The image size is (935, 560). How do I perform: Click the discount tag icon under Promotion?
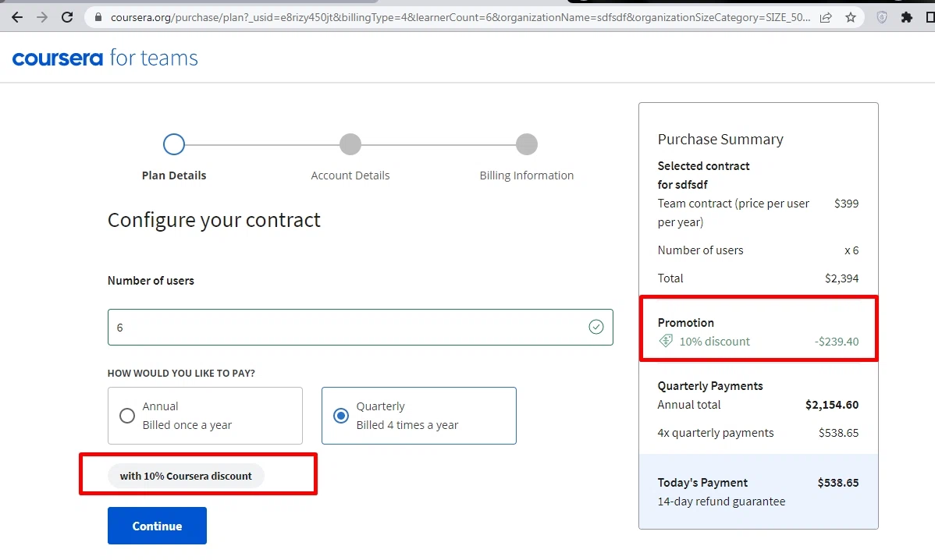coord(666,341)
